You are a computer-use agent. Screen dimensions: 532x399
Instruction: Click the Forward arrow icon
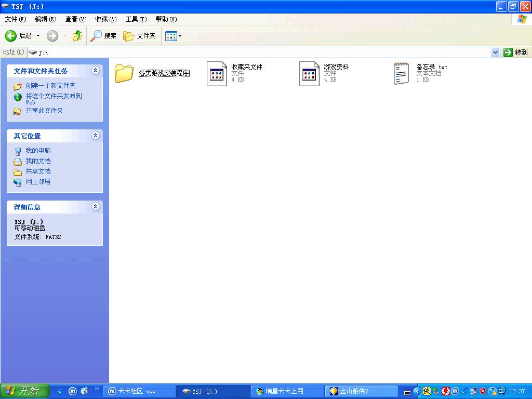point(52,36)
